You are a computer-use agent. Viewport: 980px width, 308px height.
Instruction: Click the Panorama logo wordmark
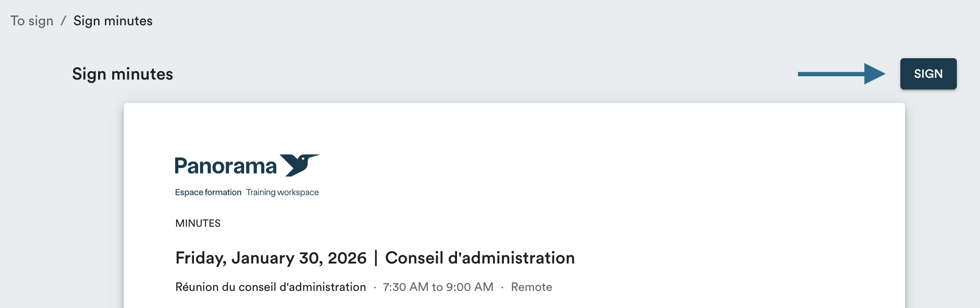click(226, 166)
